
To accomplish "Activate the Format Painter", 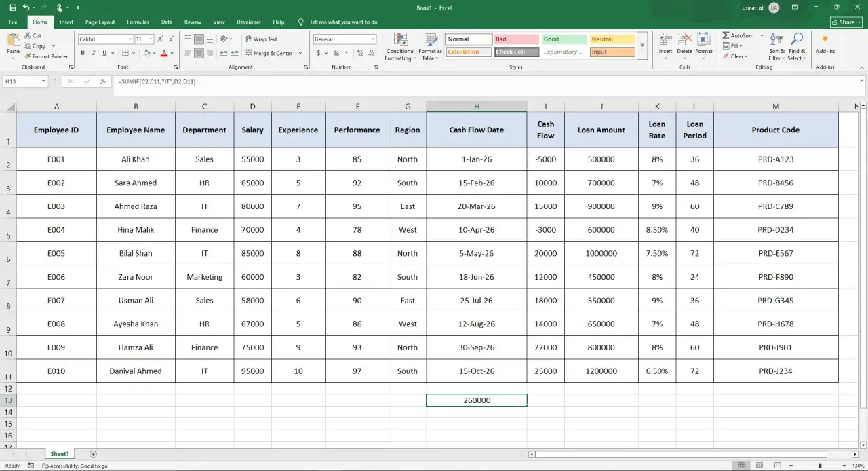I will [46, 56].
